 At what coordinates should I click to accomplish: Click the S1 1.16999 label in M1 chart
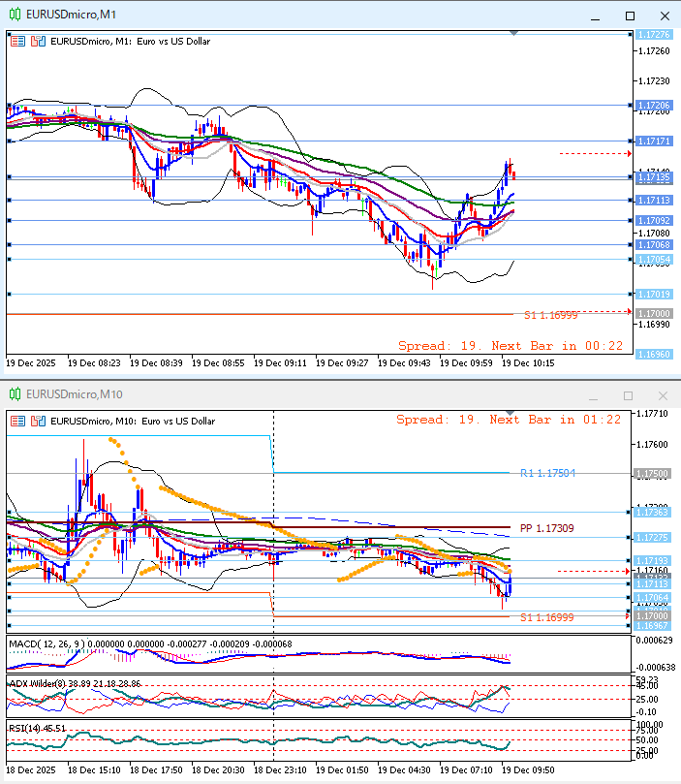coord(550,315)
